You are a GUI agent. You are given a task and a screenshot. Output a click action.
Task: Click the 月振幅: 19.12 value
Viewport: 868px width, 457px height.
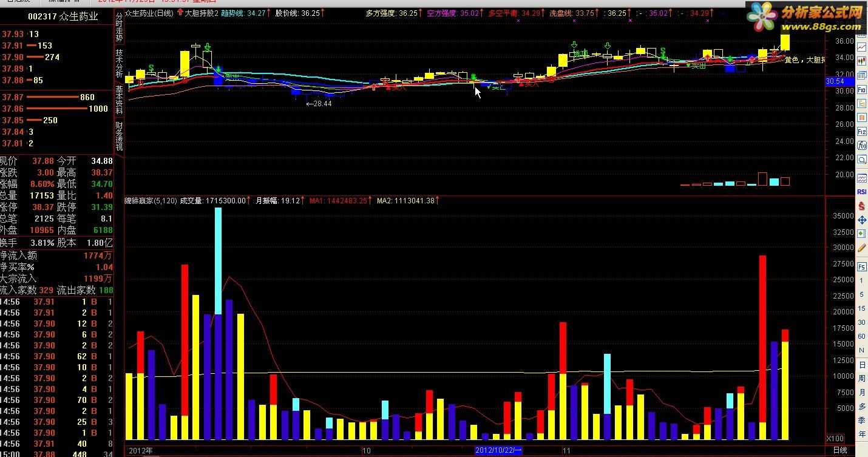(x=277, y=200)
